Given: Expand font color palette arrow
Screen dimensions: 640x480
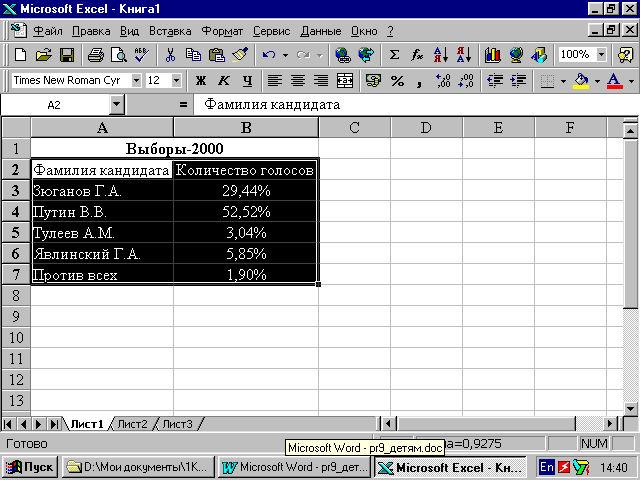Looking at the screenshot, I should pyautogui.click(x=631, y=80).
